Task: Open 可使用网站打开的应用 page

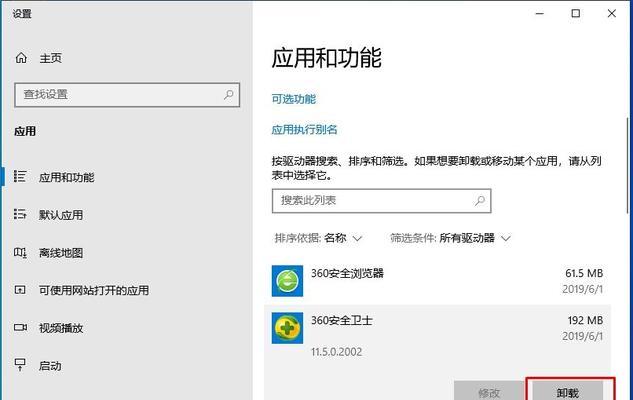Action: click(x=94, y=290)
